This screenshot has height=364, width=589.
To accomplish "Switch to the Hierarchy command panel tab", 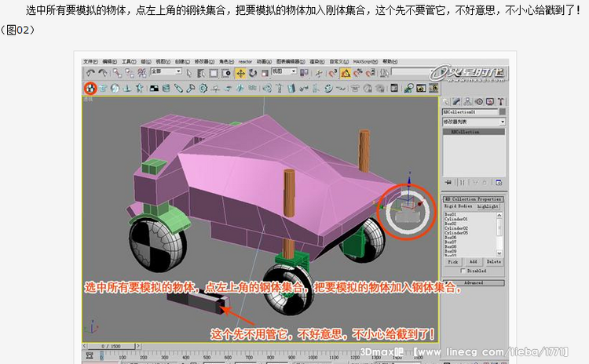I will [x=468, y=101].
